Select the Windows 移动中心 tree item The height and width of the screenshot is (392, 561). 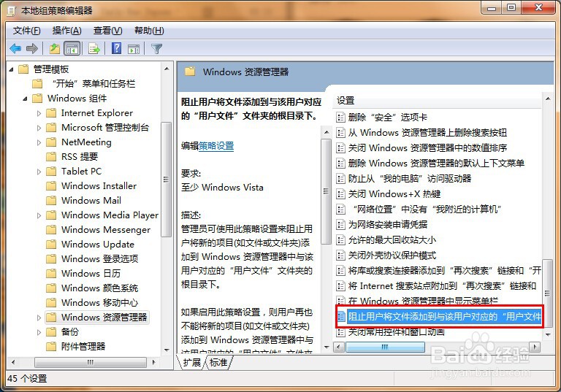99,303
